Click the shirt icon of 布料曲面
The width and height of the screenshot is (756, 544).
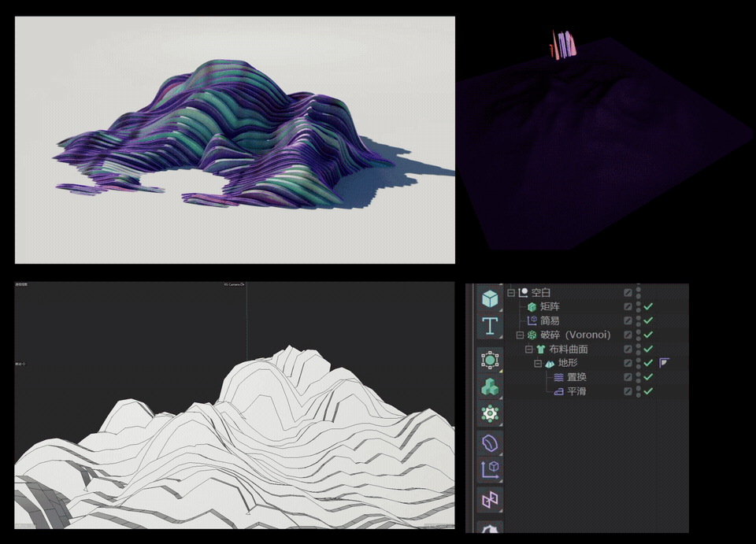pyautogui.click(x=540, y=349)
